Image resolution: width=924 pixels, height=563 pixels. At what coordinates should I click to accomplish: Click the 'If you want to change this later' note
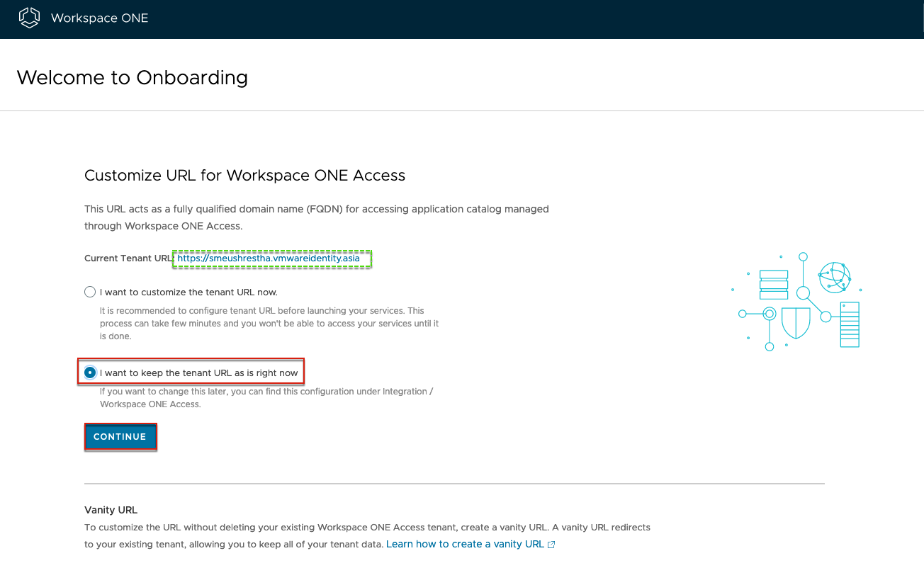266,398
